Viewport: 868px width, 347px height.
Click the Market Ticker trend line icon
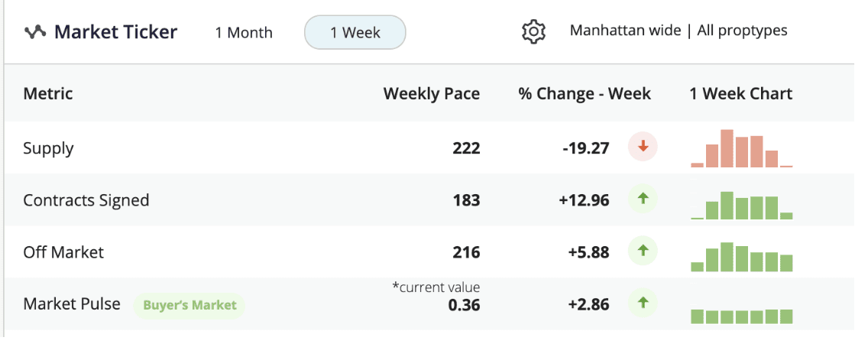(x=35, y=32)
